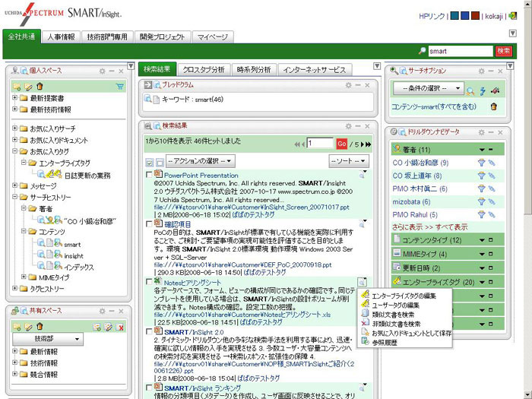The height and width of the screenshot is (399, 532).
Task: Switch to the クロスタブ分析 tab
Action: (x=204, y=70)
